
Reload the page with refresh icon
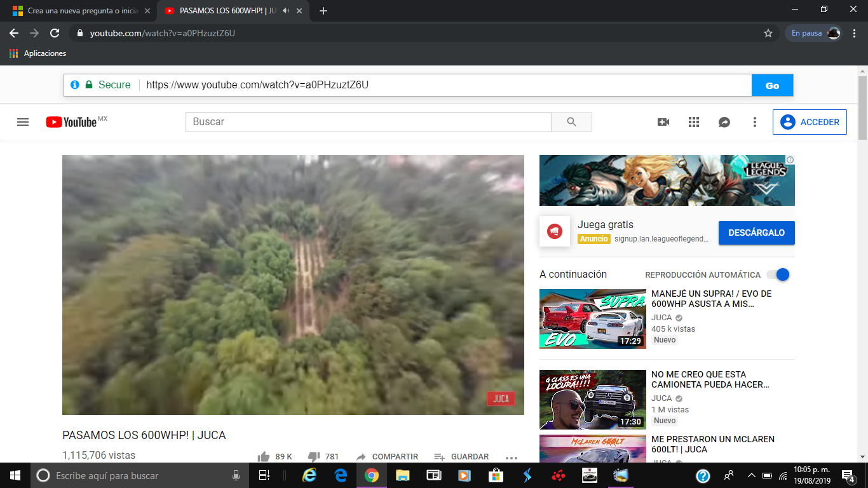(x=55, y=33)
